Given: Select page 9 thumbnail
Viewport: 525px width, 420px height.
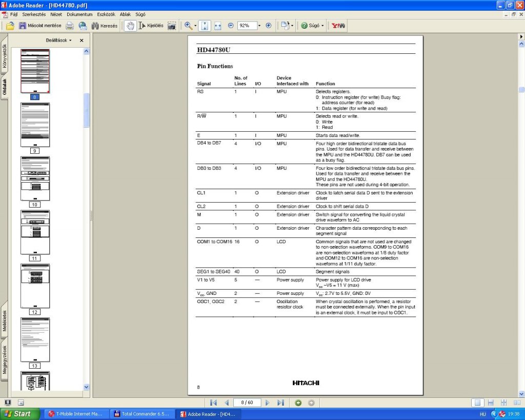Looking at the screenshot, I should click(x=35, y=125).
